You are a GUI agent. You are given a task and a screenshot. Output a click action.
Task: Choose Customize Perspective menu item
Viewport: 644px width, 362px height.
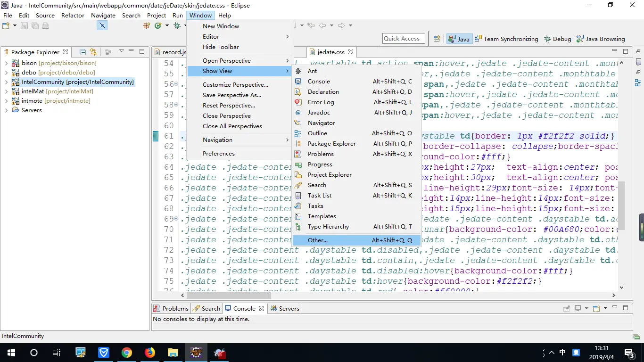[240, 84]
